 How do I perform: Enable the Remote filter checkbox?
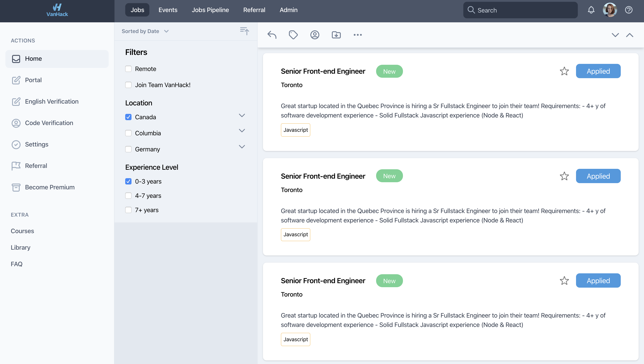point(128,69)
